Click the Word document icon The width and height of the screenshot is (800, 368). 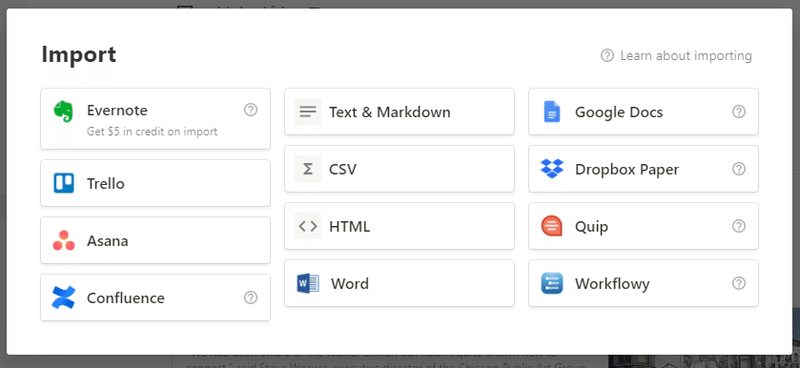(x=308, y=283)
